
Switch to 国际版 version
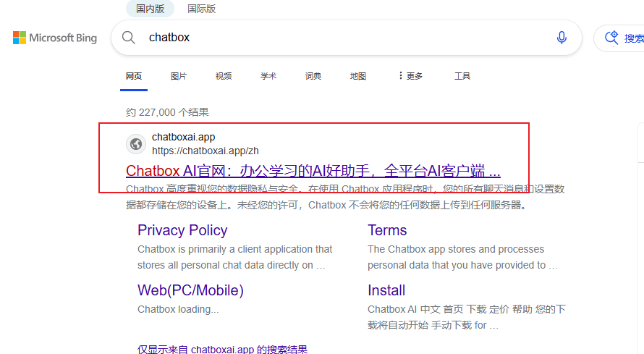click(x=202, y=9)
